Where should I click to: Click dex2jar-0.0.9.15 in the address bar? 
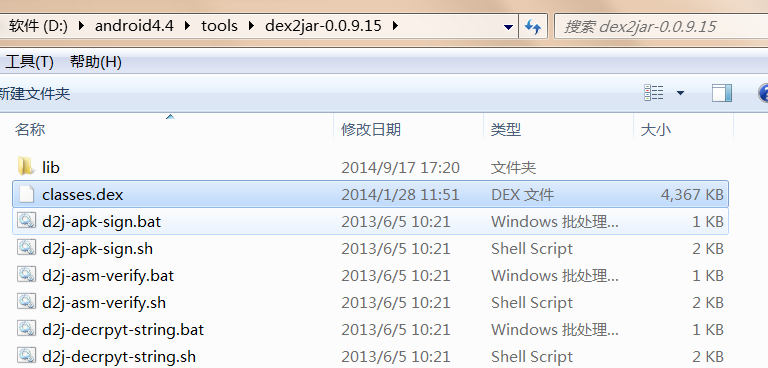click(323, 25)
